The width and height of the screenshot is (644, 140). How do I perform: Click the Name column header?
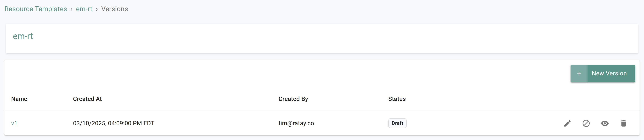click(19, 99)
